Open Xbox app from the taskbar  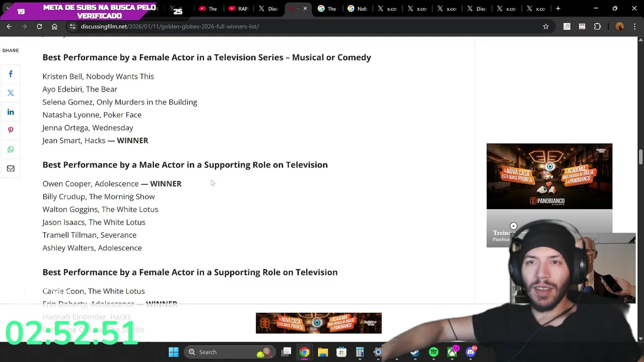pos(452,352)
